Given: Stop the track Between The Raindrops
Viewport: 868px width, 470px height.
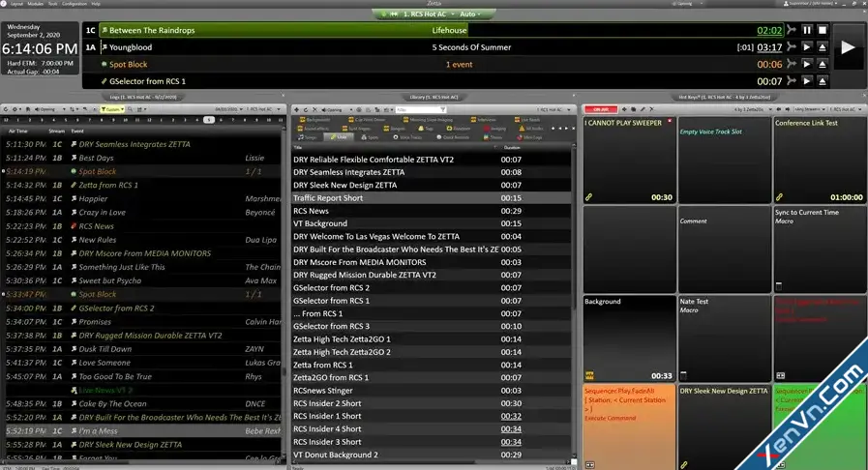Looking at the screenshot, I should point(823,30).
